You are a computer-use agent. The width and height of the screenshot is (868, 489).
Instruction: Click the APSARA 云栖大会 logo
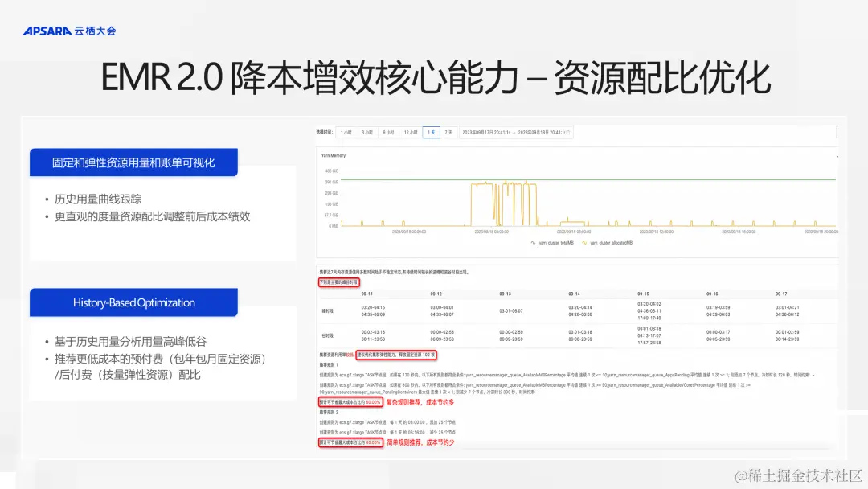point(69,29)
